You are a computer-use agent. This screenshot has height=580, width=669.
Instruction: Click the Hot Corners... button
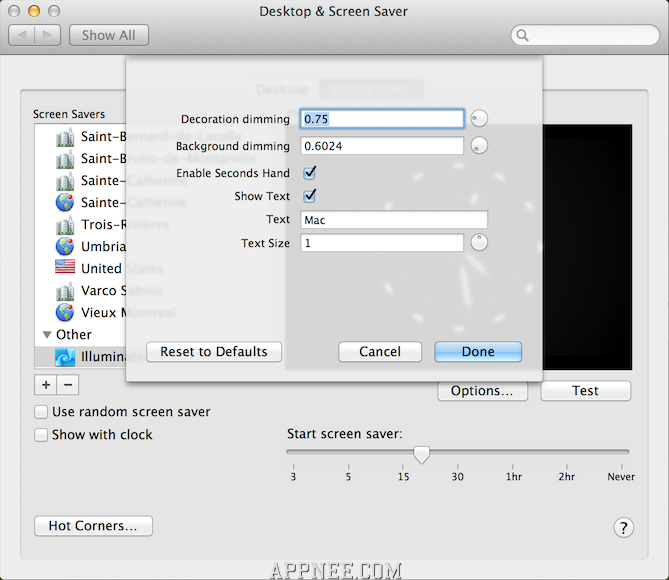(x=93, y=526)
